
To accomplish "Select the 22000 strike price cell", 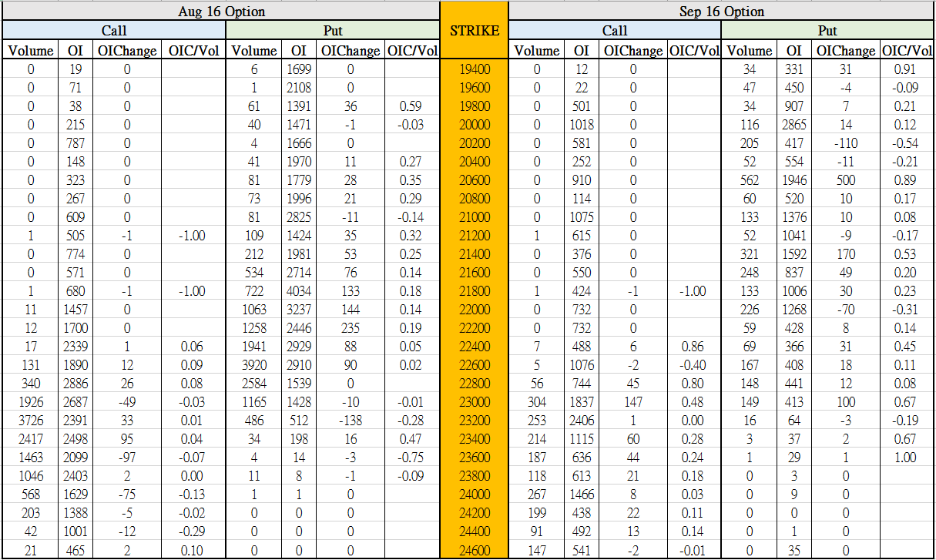I will [x=474, y=310].
